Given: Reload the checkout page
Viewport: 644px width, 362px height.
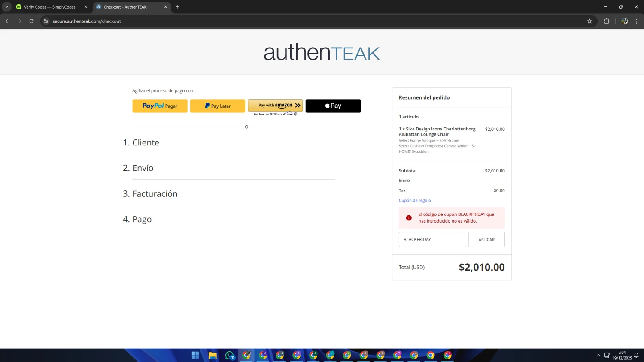Looking at the screenshot, I should click(x=31, y=21).
